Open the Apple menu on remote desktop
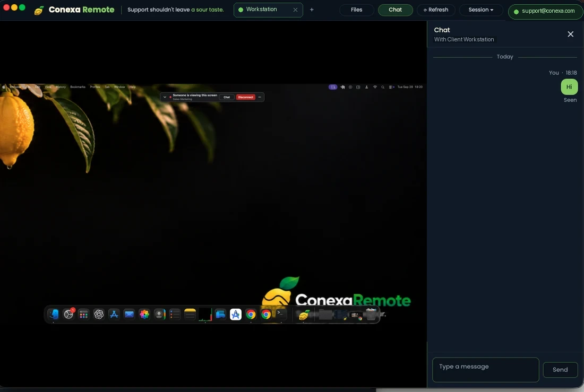Image resolution: width=584 pixels, height=392 pixels. (4, 87)
